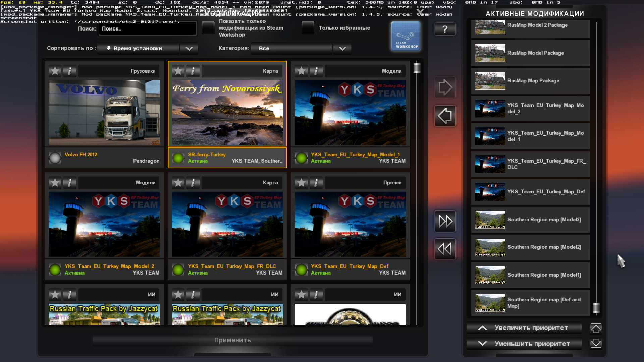Toggle green status of YKS_Team_EU_Turkey_Map_Def

tap(301, 269)
